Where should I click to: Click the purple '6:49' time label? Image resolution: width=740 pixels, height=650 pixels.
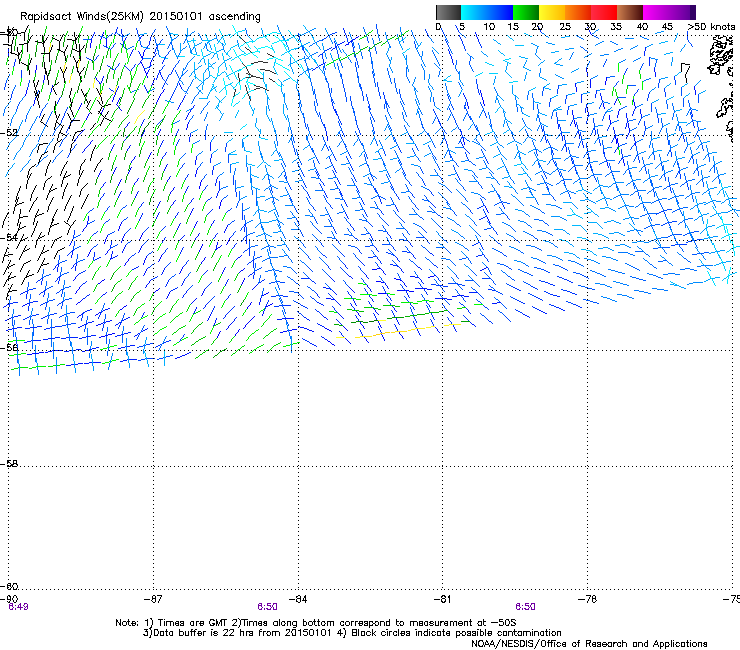click(x=18, y=607)
